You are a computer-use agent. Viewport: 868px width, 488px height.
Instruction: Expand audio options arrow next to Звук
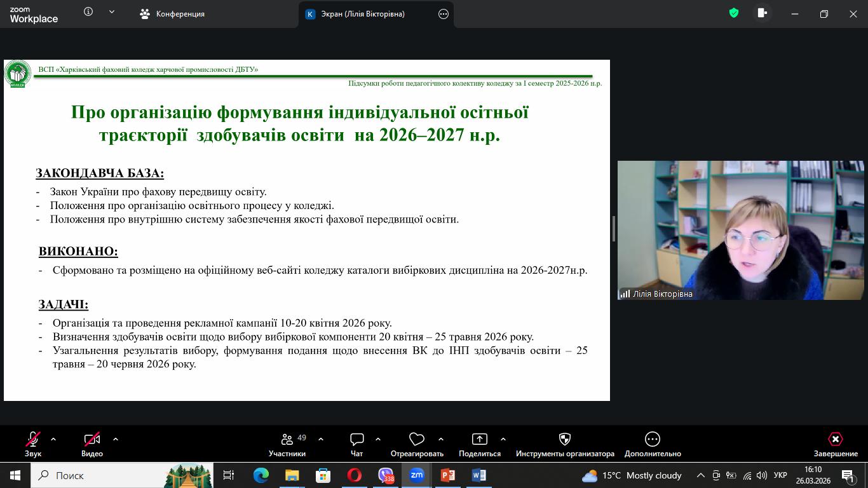(x=53, y=439)
